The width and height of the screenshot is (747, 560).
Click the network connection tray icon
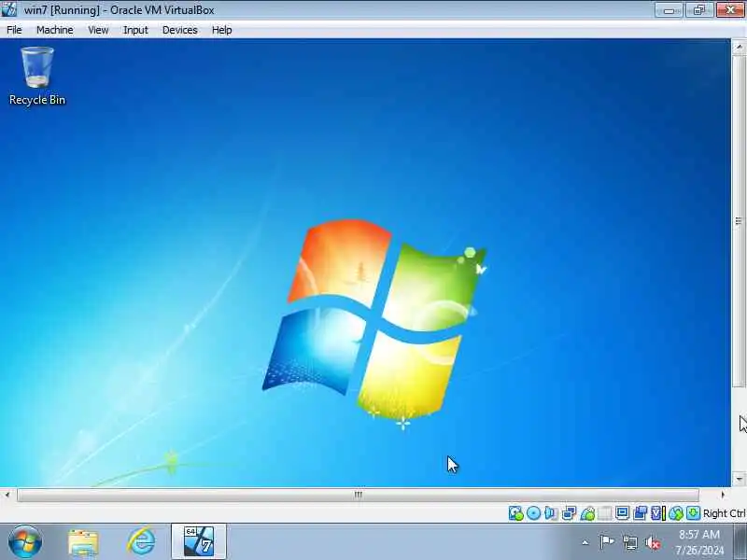(x=629, y=542)
